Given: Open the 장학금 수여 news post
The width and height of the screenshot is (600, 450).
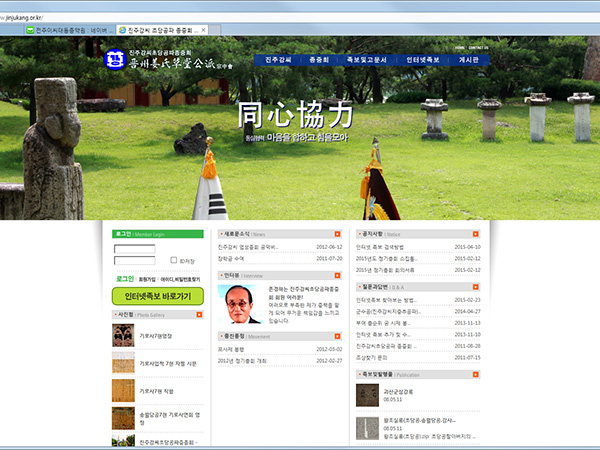Looking at the screenshot, I should pyautogui.click(x=231, y=259).
